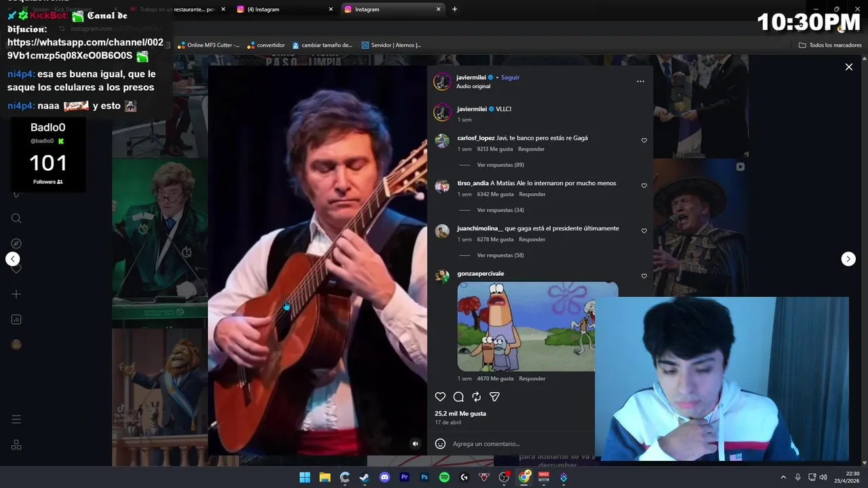This screenshot has width=868, height=488.
Task: Like the post with the heart icon
Action: tap(440, 397)
